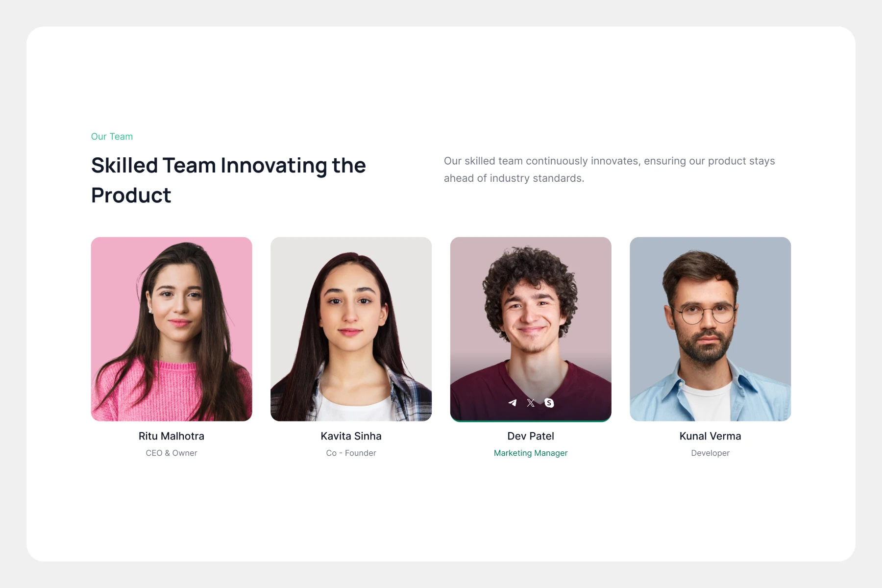Image resolution: width=882 pixels, height=588 pixels.
Task: View Kunal Verma's profile photo
Action: pyautogui.click(x=710, y=329)
